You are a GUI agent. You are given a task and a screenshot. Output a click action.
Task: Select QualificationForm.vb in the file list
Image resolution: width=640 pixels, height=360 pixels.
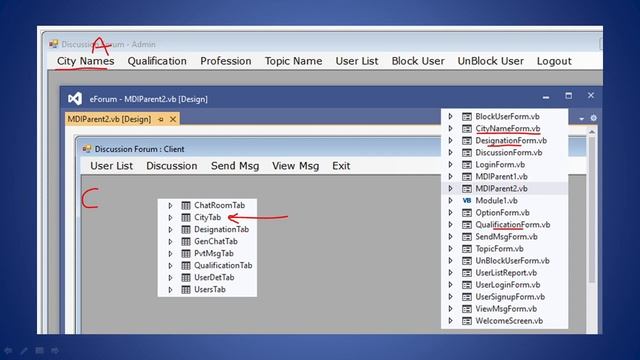(x=513, y=224)
